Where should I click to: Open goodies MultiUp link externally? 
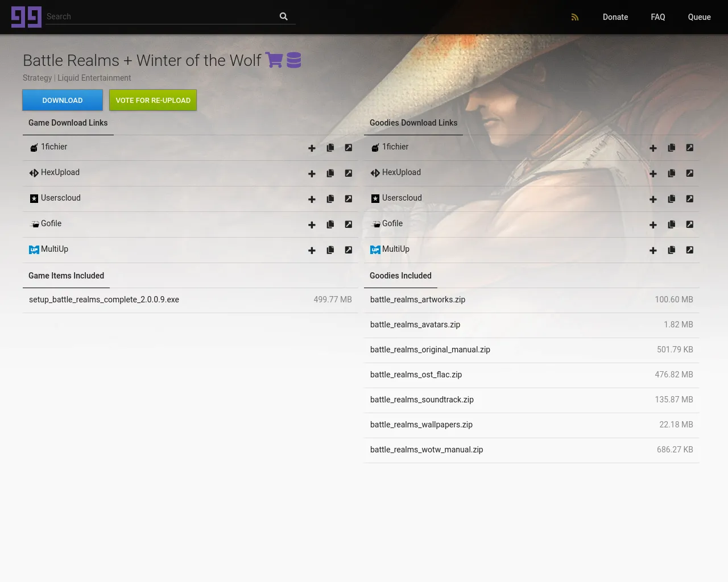pyautogui.click(x=689, y=250)
